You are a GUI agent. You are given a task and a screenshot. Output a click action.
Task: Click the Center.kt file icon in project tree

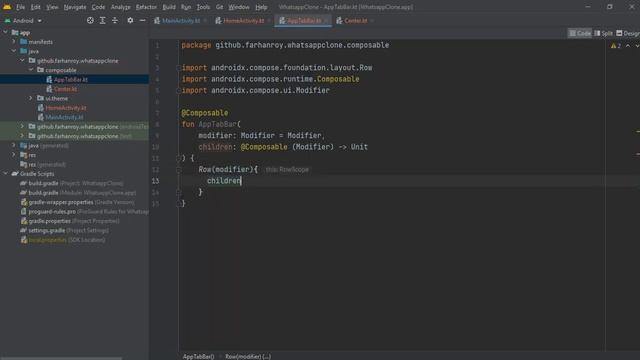coord(49,89)
